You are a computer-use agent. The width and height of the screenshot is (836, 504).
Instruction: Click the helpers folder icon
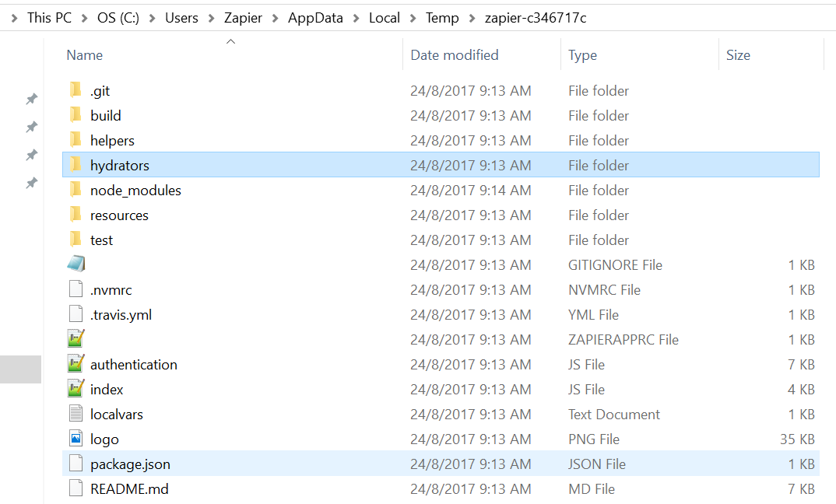[76, 140]
